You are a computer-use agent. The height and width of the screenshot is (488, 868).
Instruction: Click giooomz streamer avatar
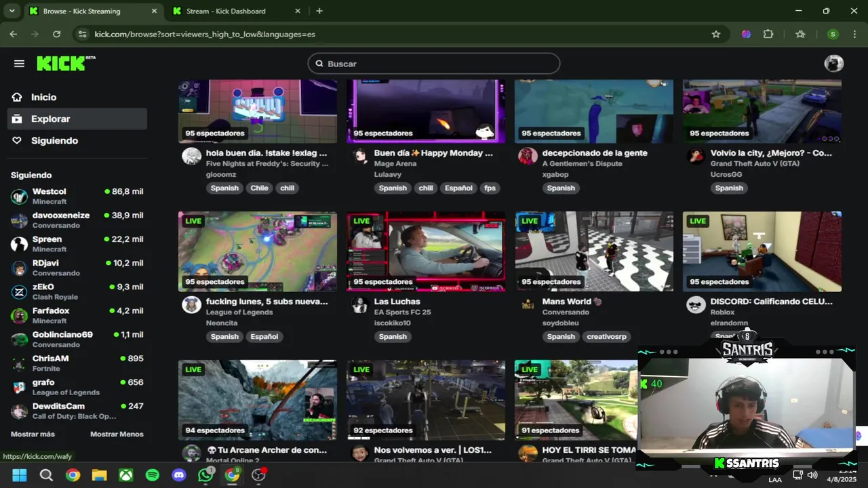pyautogui.click(x=191, y=157)
